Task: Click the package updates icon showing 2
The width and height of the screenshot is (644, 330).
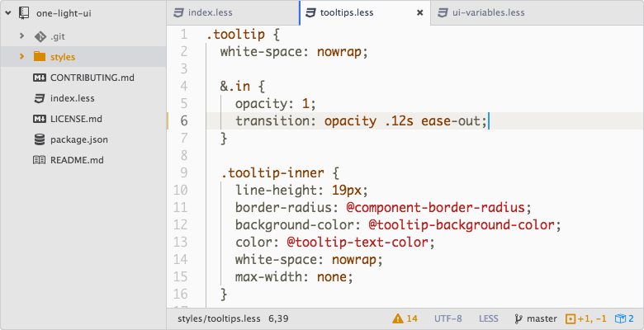Action: pyautogui.click(x=618, y=318)
